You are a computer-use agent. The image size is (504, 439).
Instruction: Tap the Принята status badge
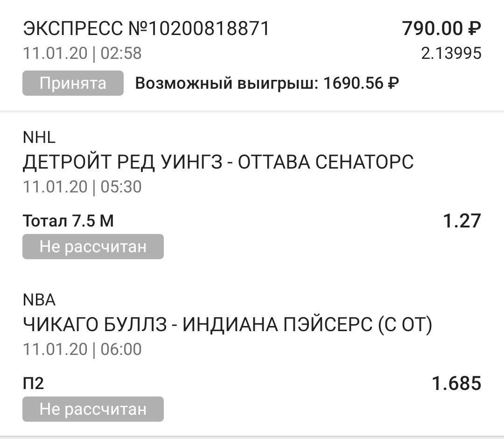[73, 83]
